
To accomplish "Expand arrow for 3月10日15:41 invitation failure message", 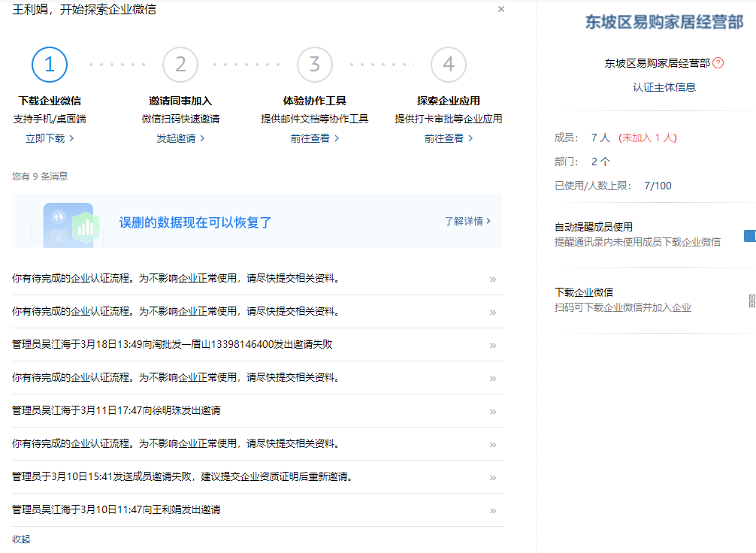I will pyautogui.click(x=493, y=477).
